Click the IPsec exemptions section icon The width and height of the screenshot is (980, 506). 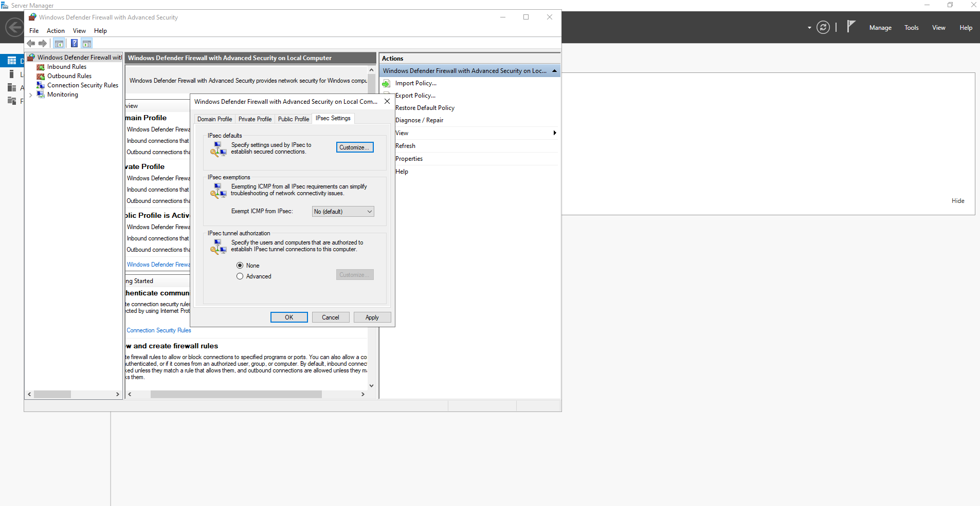click(x=219, y=191)
